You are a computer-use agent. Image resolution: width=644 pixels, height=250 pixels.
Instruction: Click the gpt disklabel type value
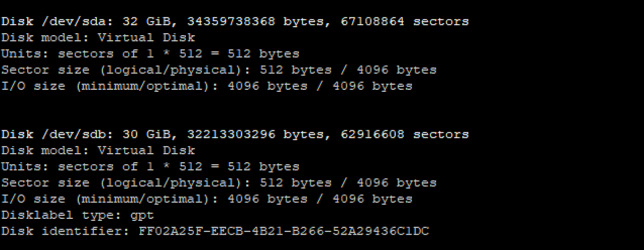point(142,215)
